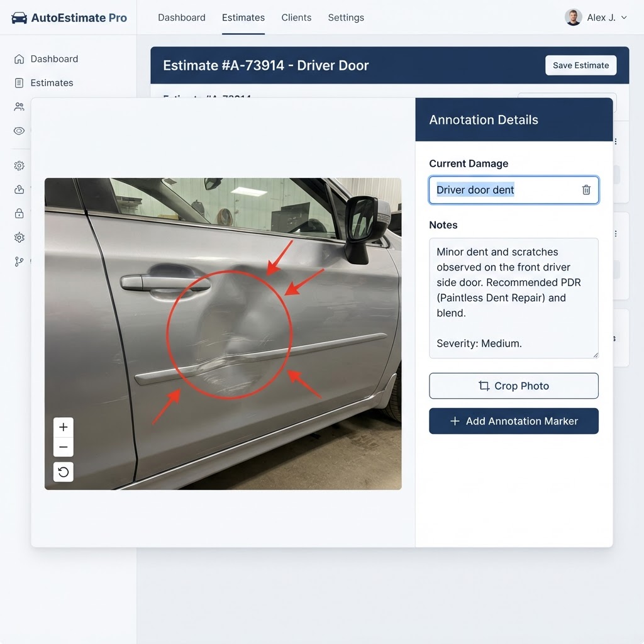The width and height of the screenshot is (644, 644).
Task: Click the car door damage photo
Action: coord(223,333)
